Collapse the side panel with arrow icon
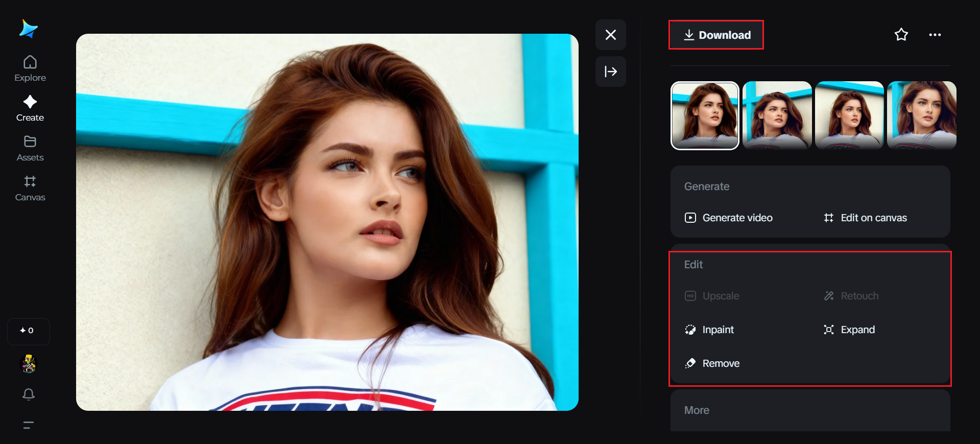 point(610,72)
